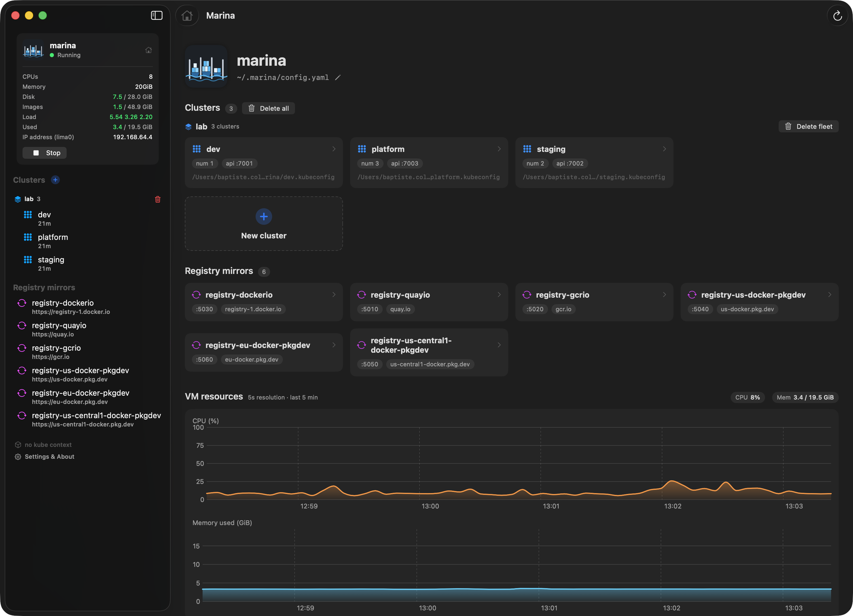Click the grid icon on the staging cluster card
This screenshot has width=853, height=616.
coord(527,149)
